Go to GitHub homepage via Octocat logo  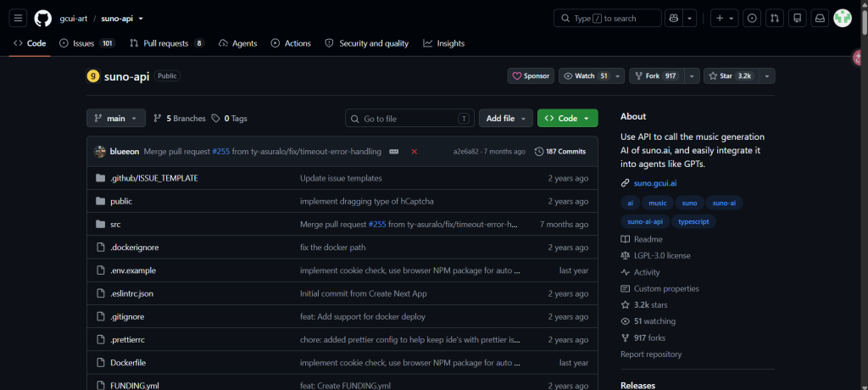coord(43,19)
